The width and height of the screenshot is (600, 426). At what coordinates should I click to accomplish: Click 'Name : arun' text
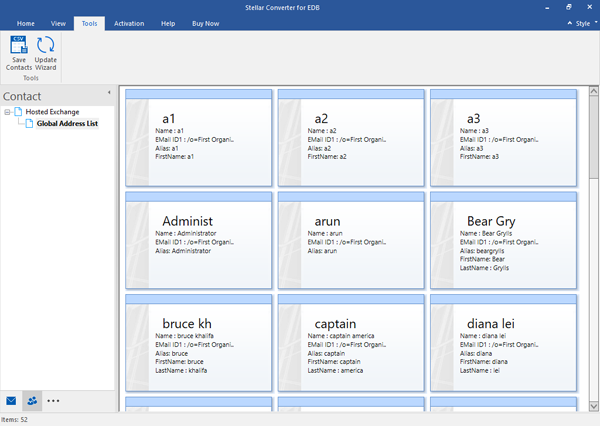pyautogui.click(x=325, y=233)
